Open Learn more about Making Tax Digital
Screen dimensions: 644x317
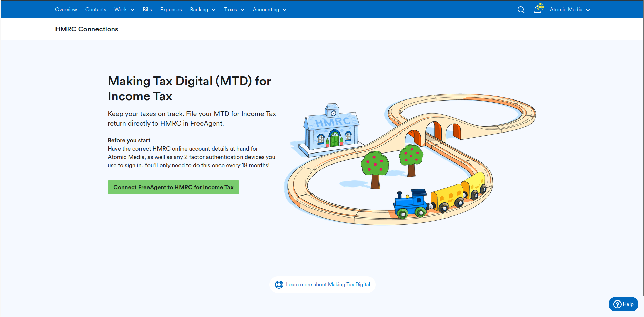coord(328,285)
